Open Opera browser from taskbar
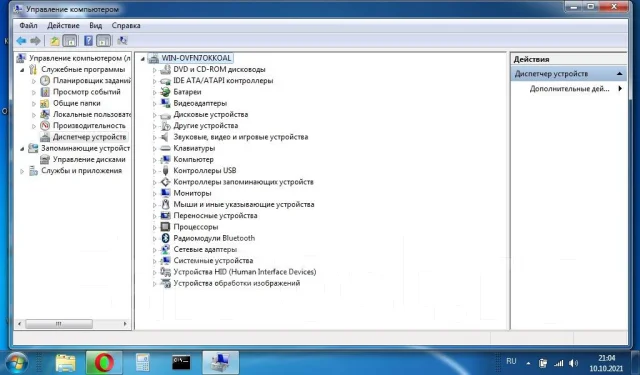Screen dimensions: 640x375 (x=104, y=363)
